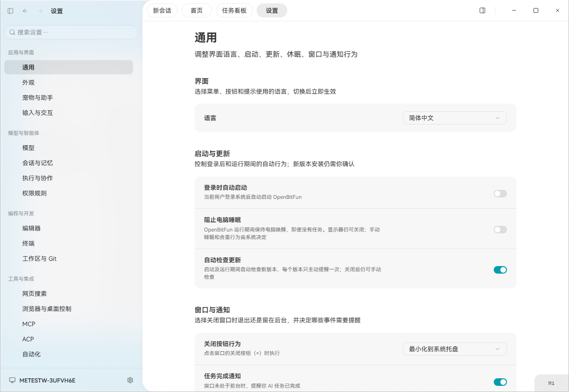The image size is (569, 392).
Task: Minimize the application window
Action: [514, 10]
